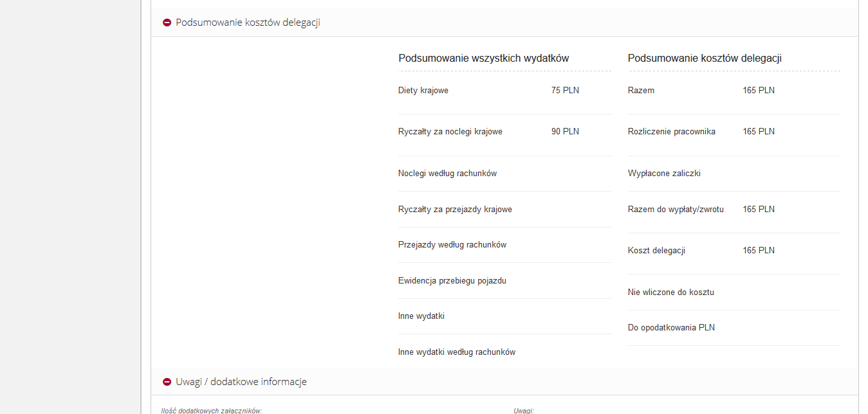The width and height of the screenshot is (868, 414).
Task: Select the Rozliczenie pracownika label
Action: 672,132
